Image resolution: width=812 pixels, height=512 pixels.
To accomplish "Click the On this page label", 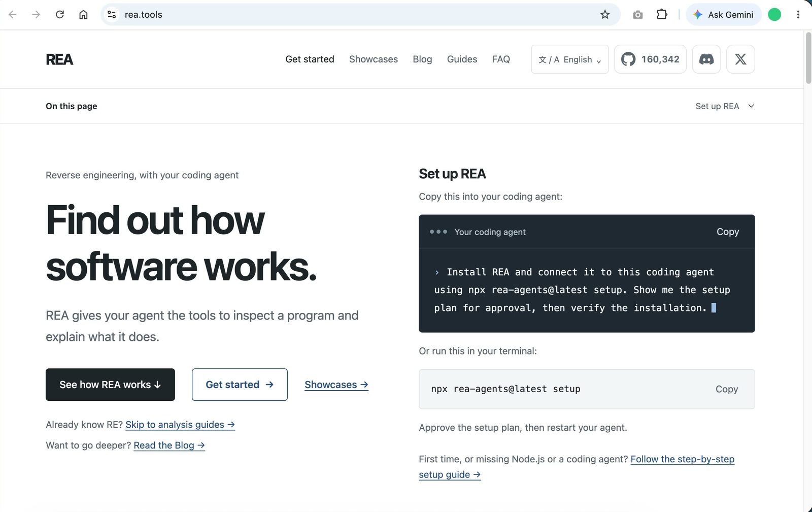I will (x=72, y=106).
